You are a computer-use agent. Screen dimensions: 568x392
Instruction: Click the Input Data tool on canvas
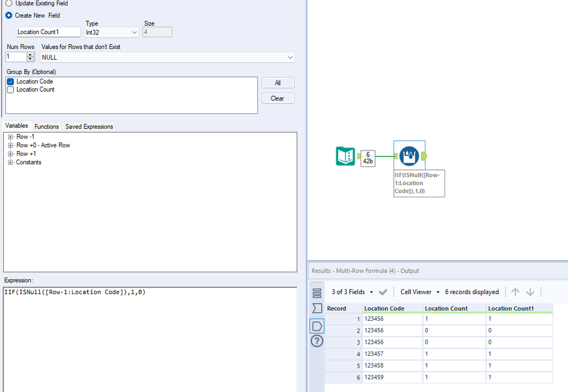pyautogui.click(x=345, y=156)
